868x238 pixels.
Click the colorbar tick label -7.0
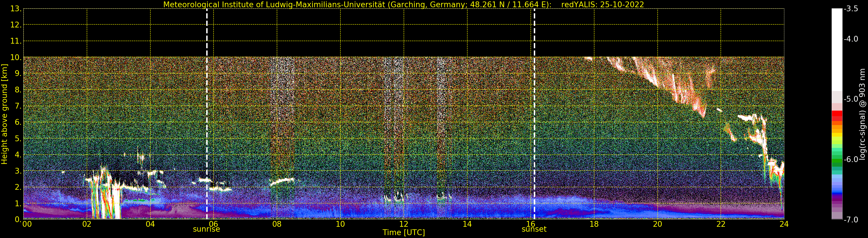[x=851, y=220]
